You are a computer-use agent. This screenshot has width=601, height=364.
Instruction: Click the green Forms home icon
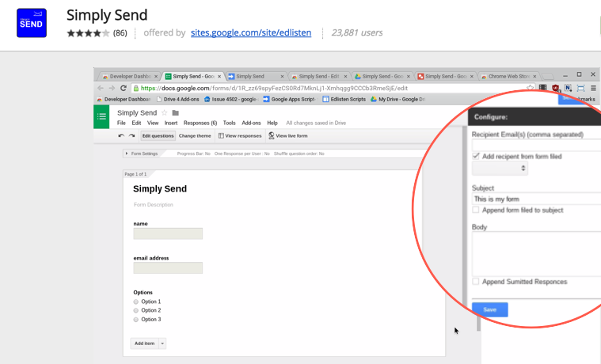[x=101, y=116]
